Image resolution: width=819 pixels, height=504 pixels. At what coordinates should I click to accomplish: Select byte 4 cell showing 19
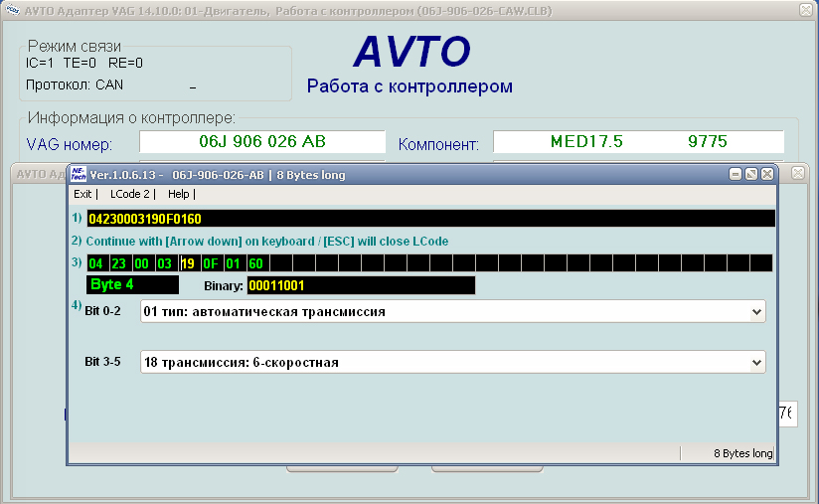pos(189,263)
